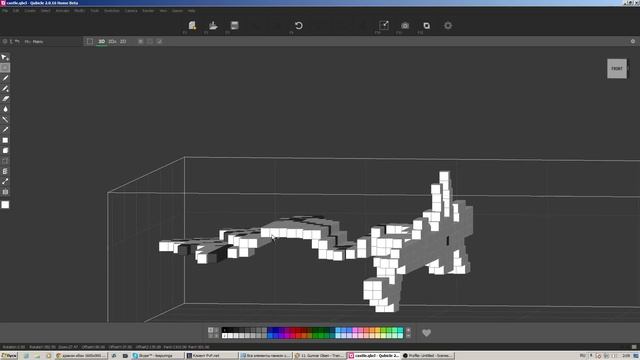Select the Pencil tool
640x360 pixels.
click(5, 78)
